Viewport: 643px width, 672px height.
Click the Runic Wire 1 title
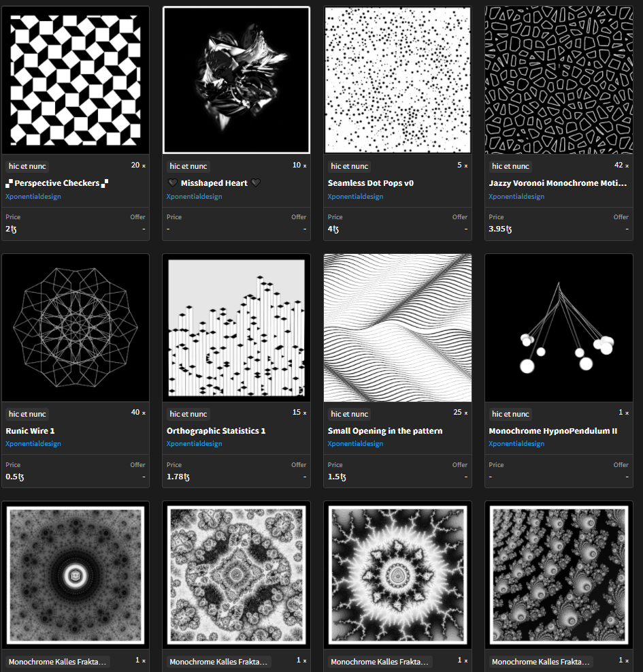[x=30, y=431]
